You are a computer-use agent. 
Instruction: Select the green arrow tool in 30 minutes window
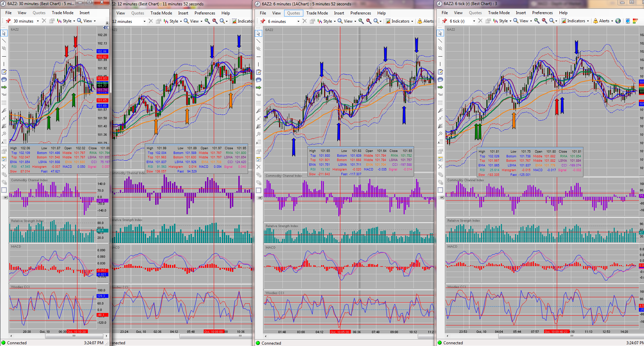[4, 87]
